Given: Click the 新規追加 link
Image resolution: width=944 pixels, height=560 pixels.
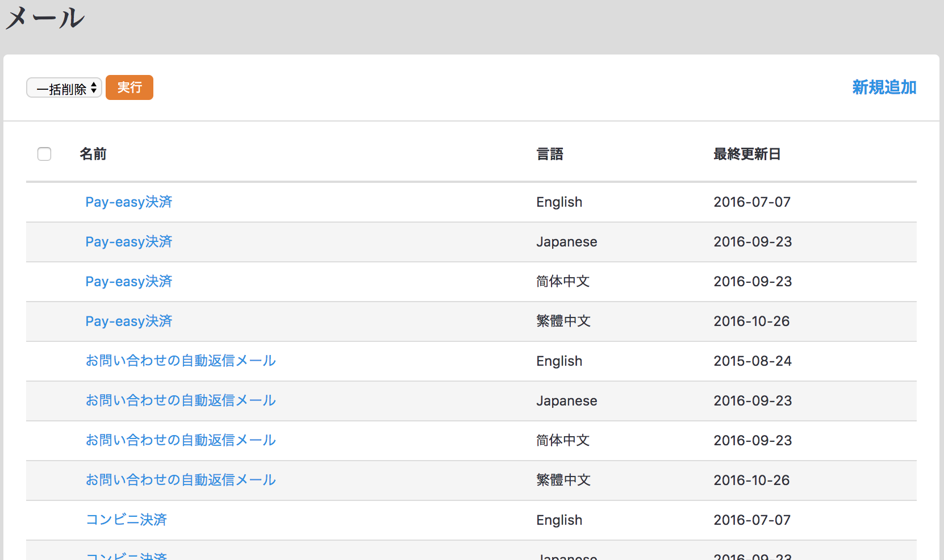Looking at the screenshot, I should [884, 87].
